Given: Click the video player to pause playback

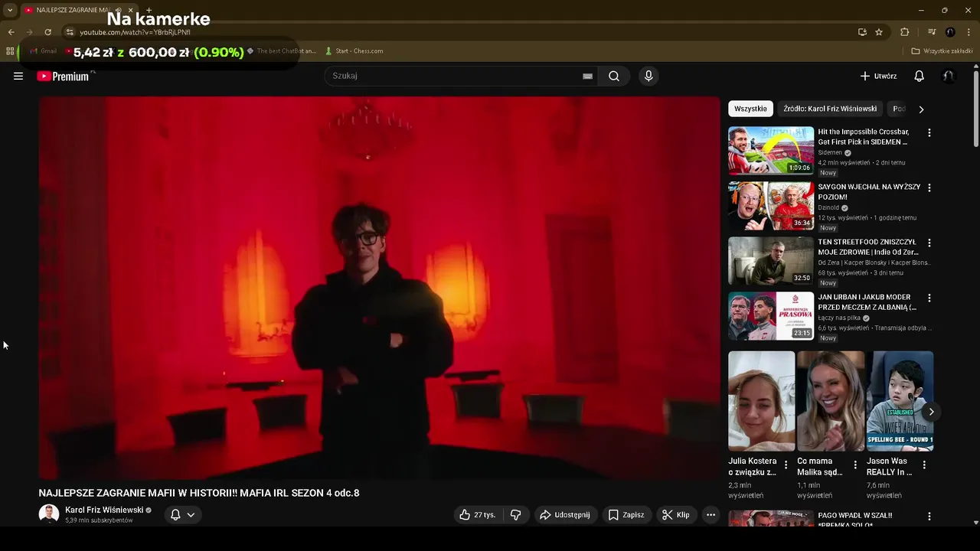Looking at the screenshot, I should pyautogui.click(x=379, y=288).
